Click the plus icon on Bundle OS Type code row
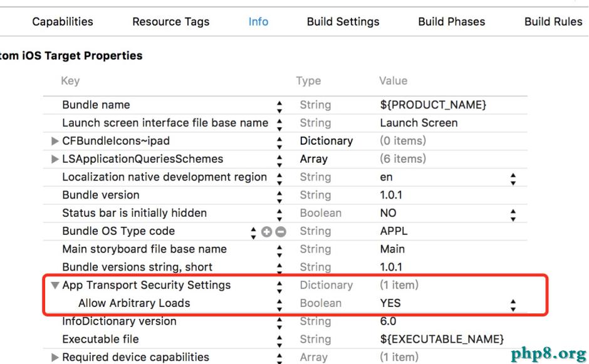This screenshot has width=589, height=364. pos(268,232)
